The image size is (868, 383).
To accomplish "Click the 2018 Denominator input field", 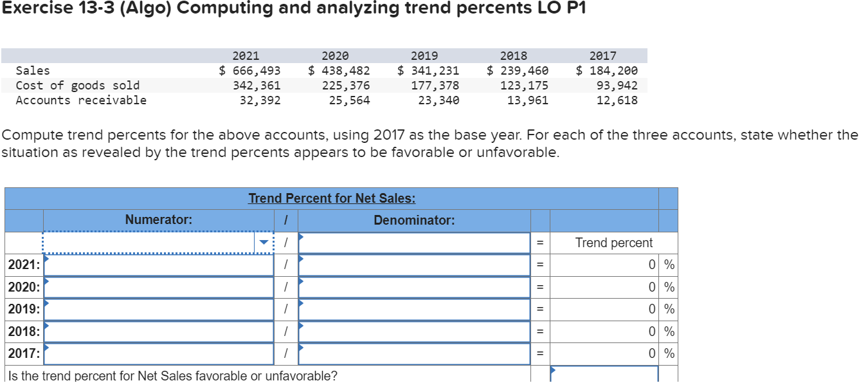I will tap(411, 331).
